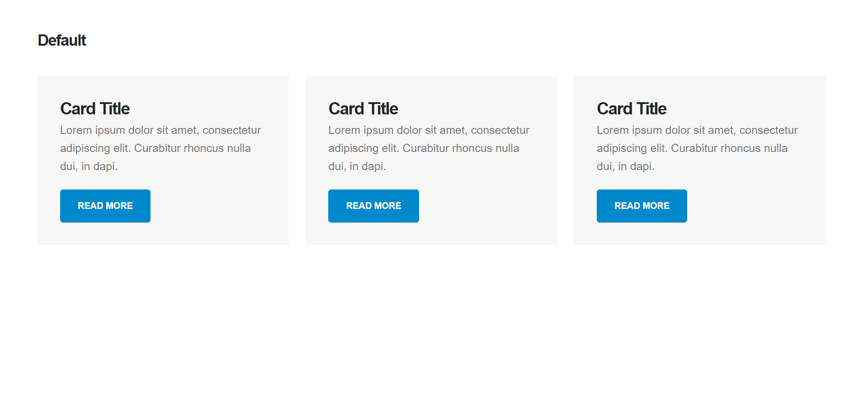Open READ MORE in the middle card
Viewport: 868px width, 407px height.
373,206
